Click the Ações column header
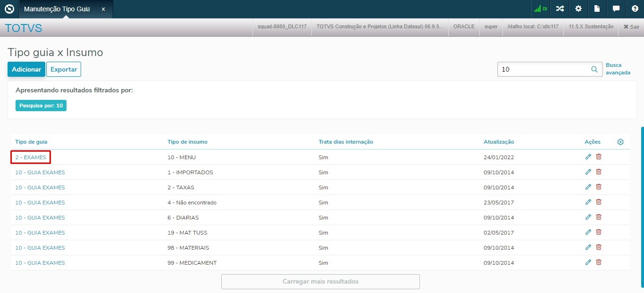 (593, 142)
